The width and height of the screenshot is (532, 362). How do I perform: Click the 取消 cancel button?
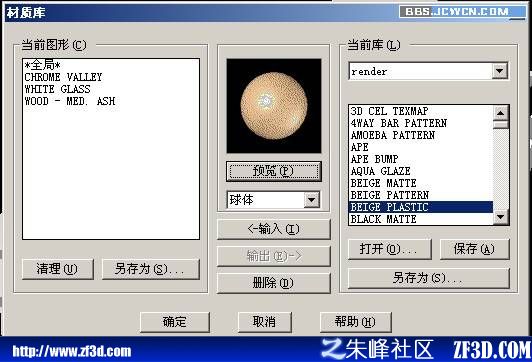(x=265, y=322)
